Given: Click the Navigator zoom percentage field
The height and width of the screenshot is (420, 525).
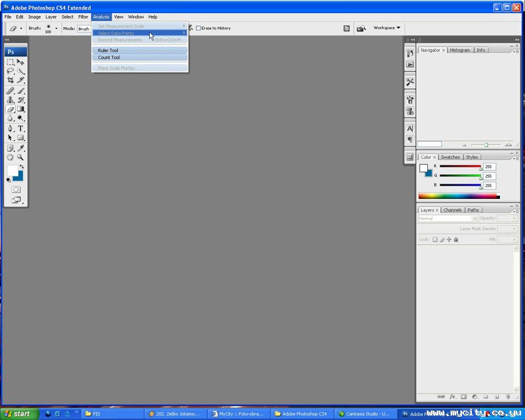Looking at the screenshot, I should tap(429, 144).
